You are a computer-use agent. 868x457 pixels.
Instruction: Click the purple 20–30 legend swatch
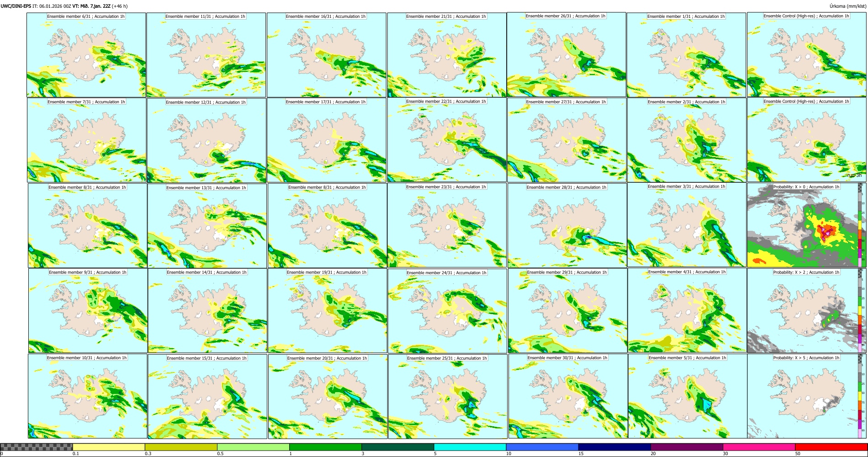point(687,447)
